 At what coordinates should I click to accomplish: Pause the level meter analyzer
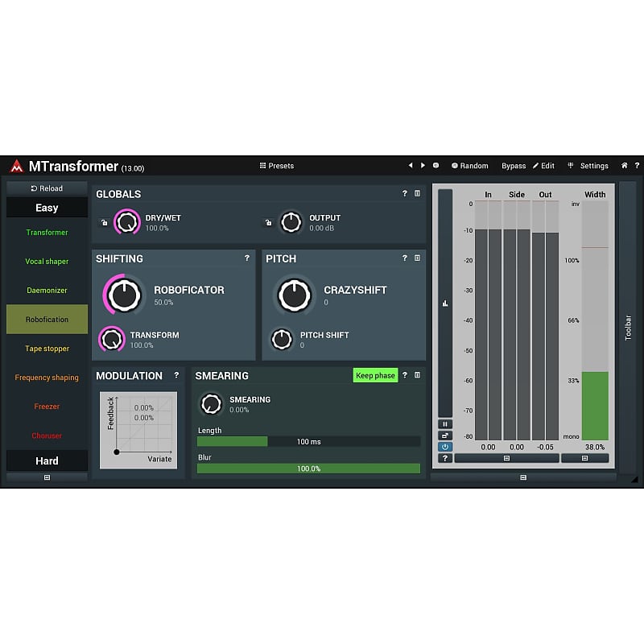coord(444,423)
